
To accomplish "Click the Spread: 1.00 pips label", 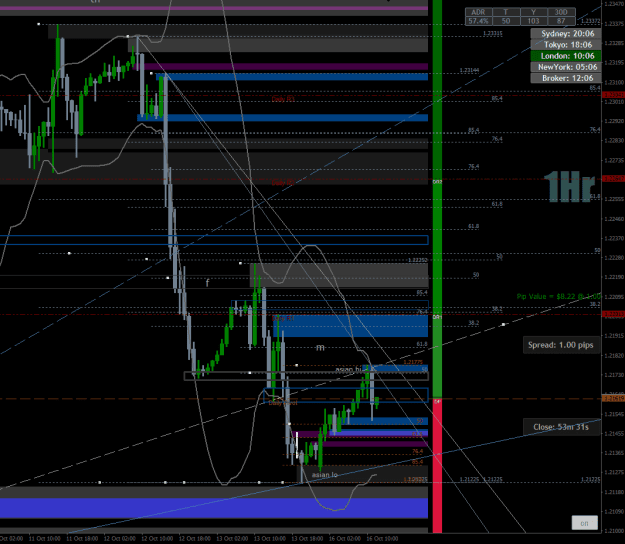I will (x=561, y=345).
